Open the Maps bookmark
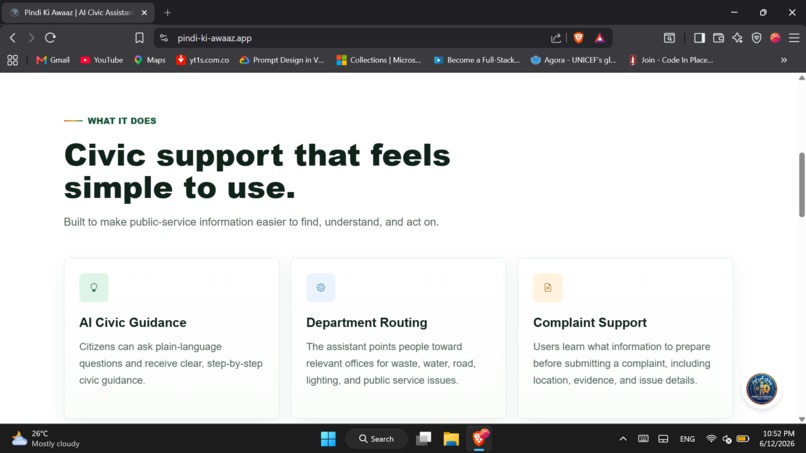806x453 pixels. coord(150,60)
